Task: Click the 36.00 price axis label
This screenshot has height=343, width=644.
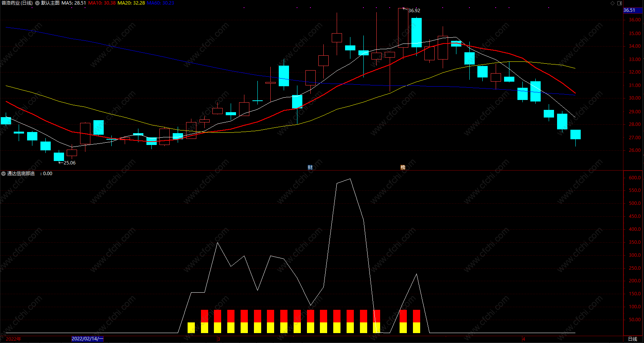Action: (634, 20)
